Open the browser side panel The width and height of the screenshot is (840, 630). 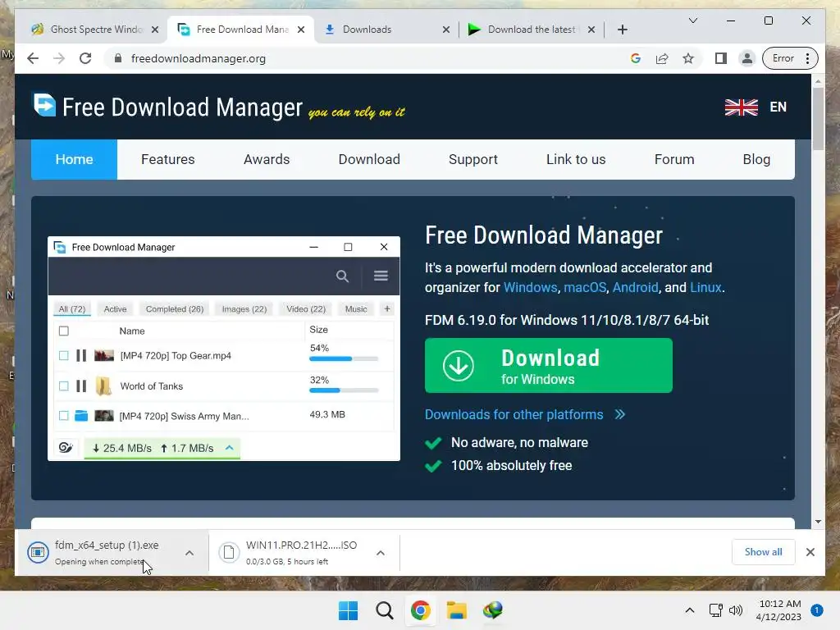point(721,58)
